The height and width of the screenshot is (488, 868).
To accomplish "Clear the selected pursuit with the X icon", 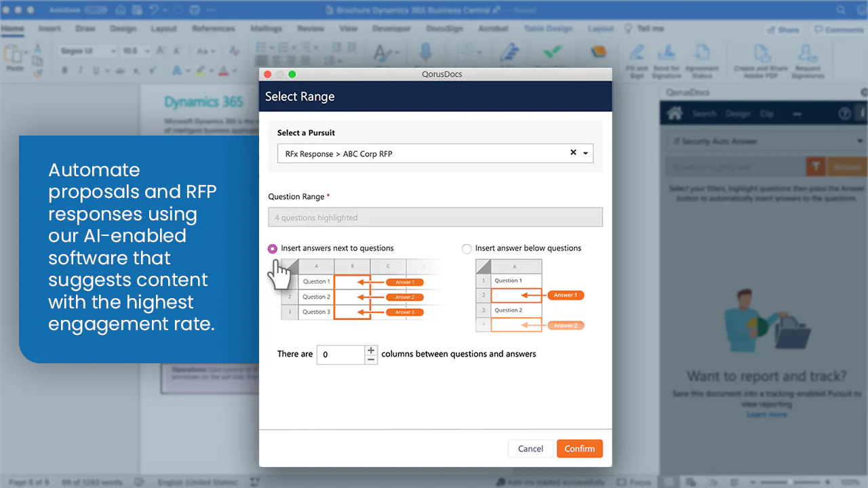I will pos(573,152).
